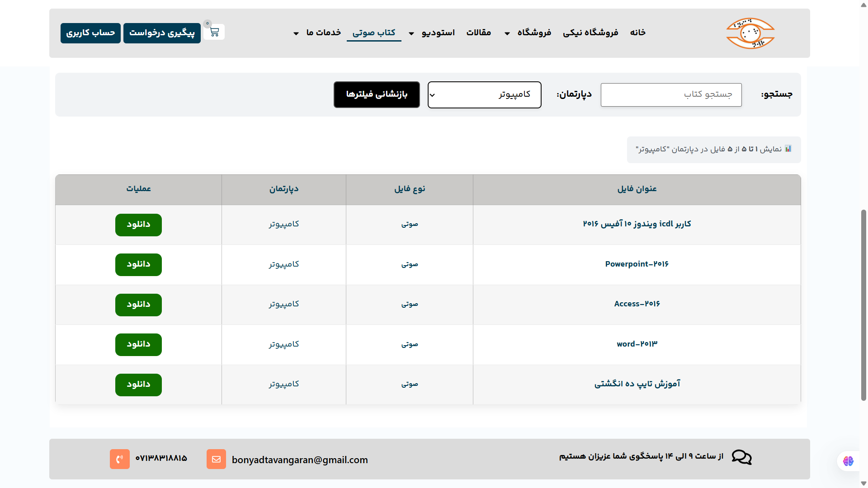
Task: Click پیگیری درخواست button
Action: pyautogui.click(x=162, y=33)
